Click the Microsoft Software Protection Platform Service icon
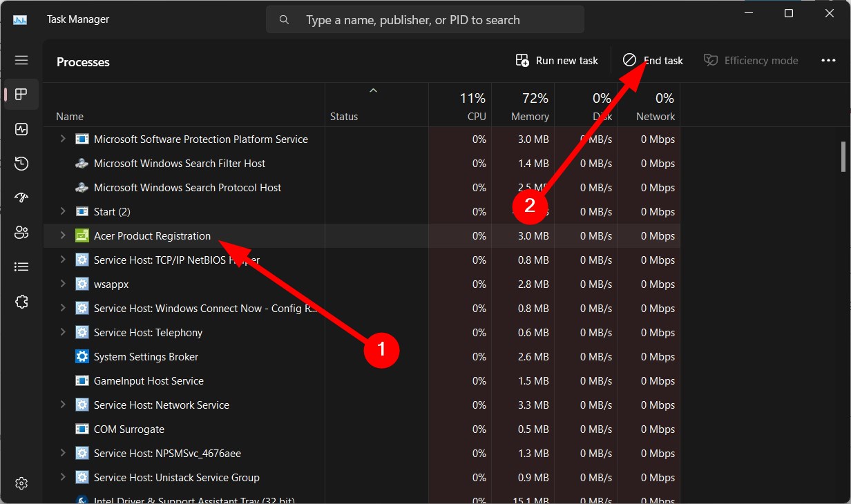Image resolution: width=851 pixels, height=504 pixels. [x=82, y=139]
